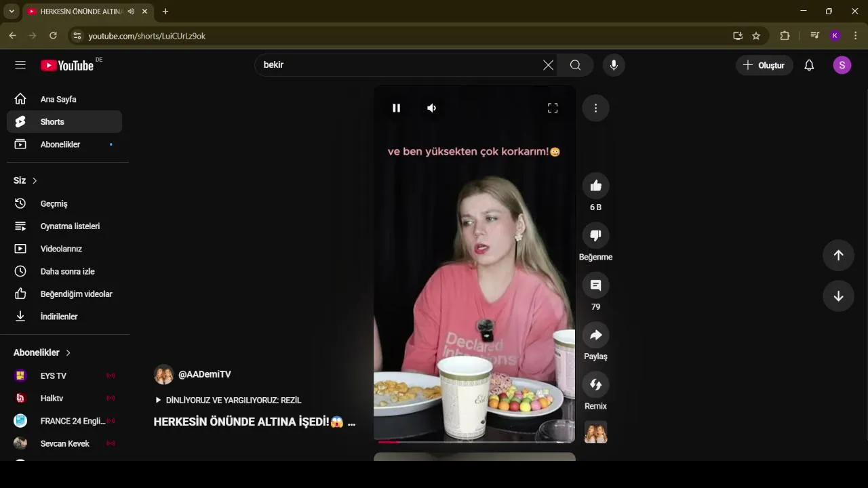Open the Short's three-dot more options
The width and height of the screenshot is (868, 488).
pos(595,108)
